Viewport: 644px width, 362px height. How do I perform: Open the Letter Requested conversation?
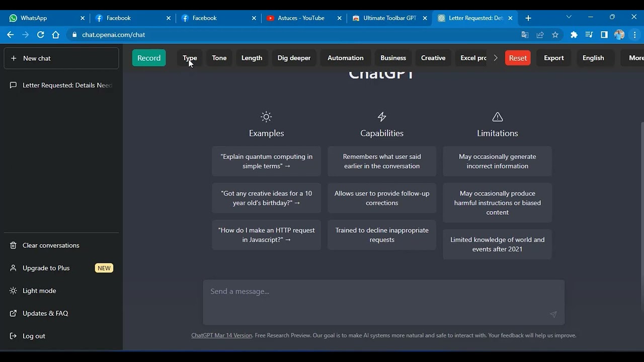tap(61, 85)
